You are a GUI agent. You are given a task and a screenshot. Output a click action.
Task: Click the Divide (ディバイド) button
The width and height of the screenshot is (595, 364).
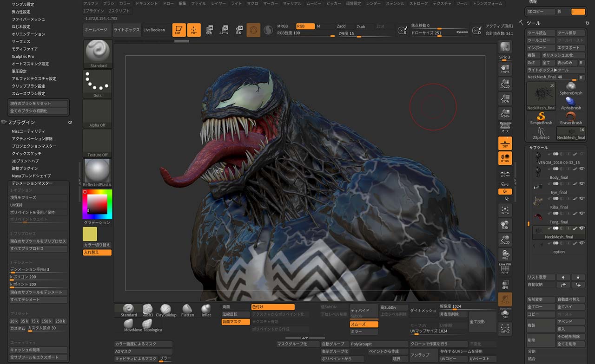364,310
